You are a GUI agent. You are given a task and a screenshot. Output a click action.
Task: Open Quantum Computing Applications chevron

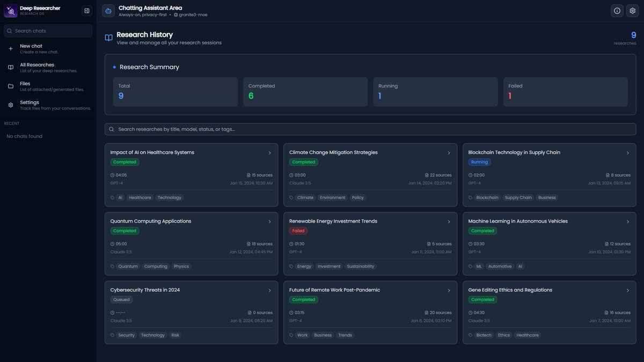pyautogui.click(x=270, y=221)
